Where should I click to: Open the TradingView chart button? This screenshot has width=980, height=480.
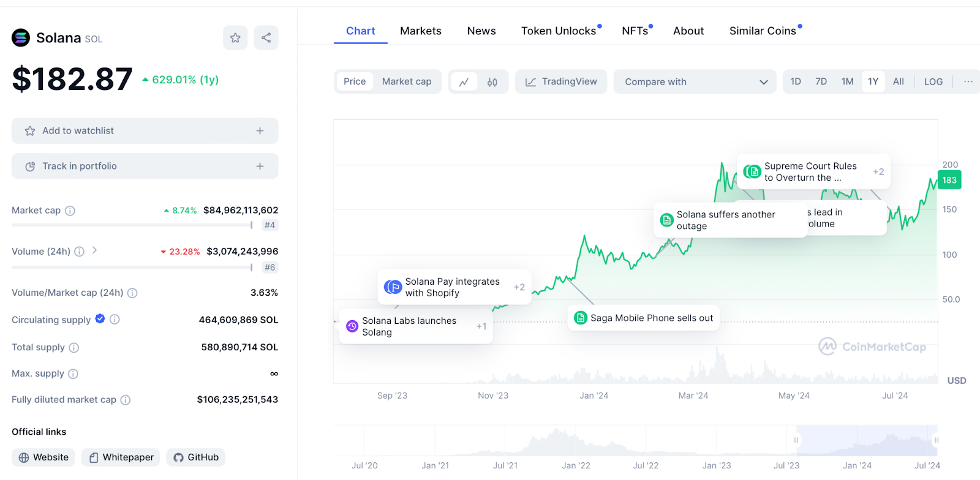(x=561, y=81)
